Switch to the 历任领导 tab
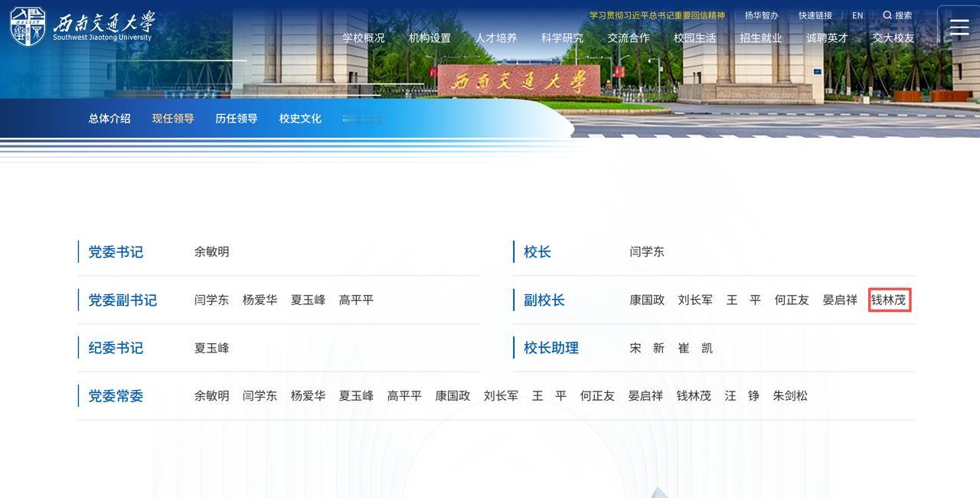This screenshot has height=498, width=980. pos(237,119)
